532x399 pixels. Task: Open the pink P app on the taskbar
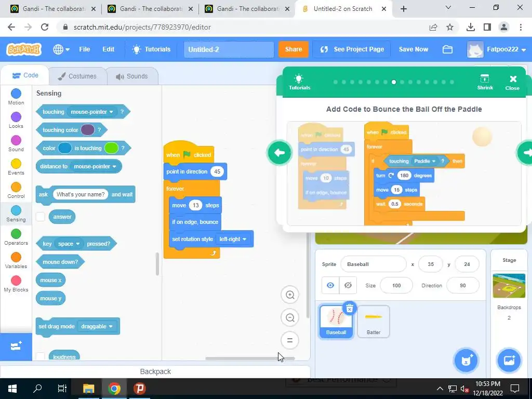(x=139, y=389)
